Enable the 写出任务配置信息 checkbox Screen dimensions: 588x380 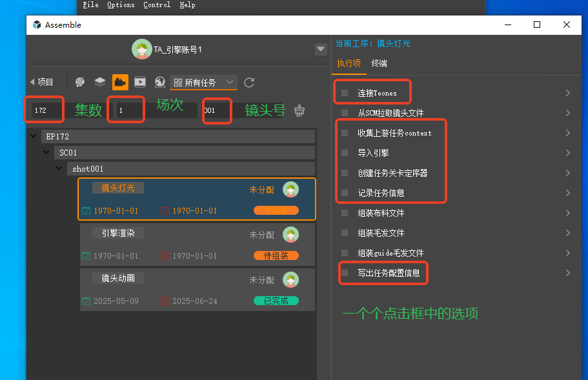click(345, 273)
